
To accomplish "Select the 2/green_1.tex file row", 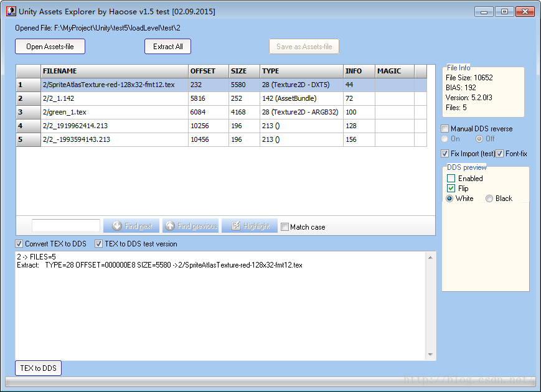I will click(222, 113).
